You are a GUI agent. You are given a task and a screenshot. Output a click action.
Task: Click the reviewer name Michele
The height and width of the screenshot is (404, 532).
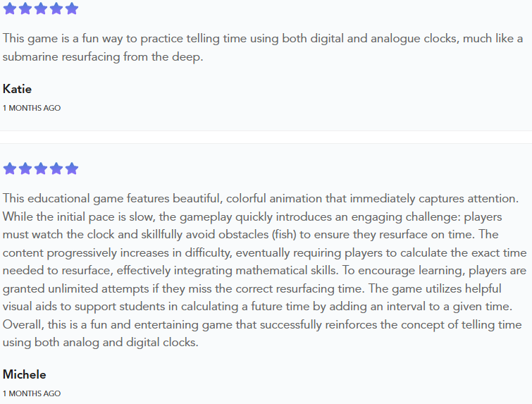(24, 374)
